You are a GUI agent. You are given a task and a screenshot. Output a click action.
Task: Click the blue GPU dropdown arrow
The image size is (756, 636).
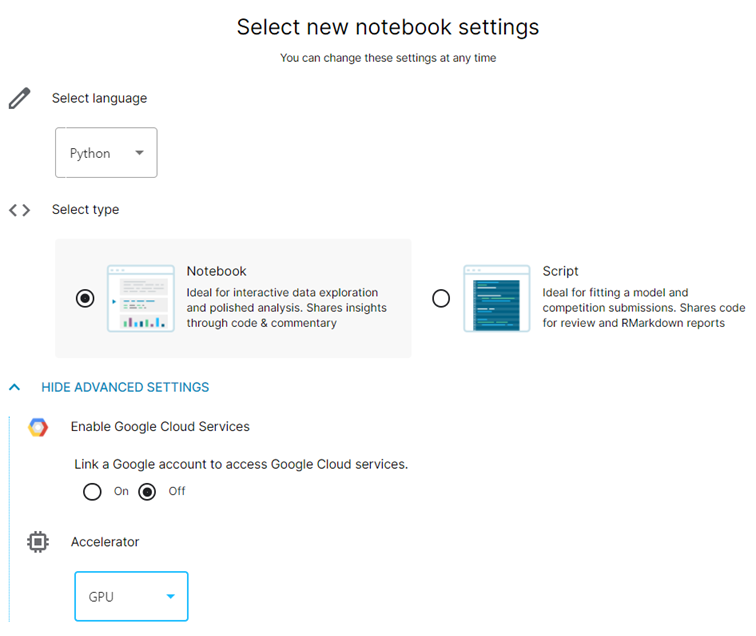tap(170, 597)
